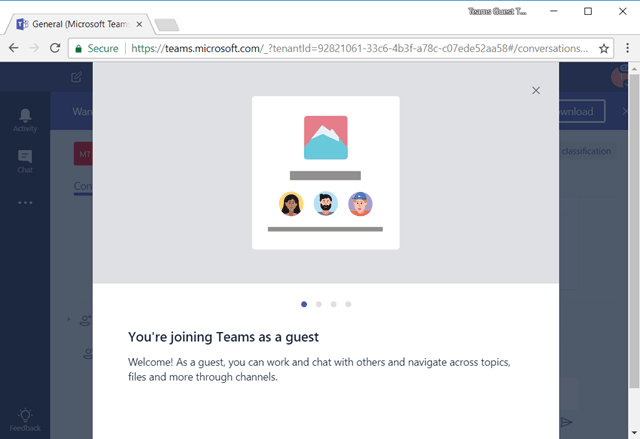Click the send message arrow icon
The image size is (640, 439).
click(566, 422)
